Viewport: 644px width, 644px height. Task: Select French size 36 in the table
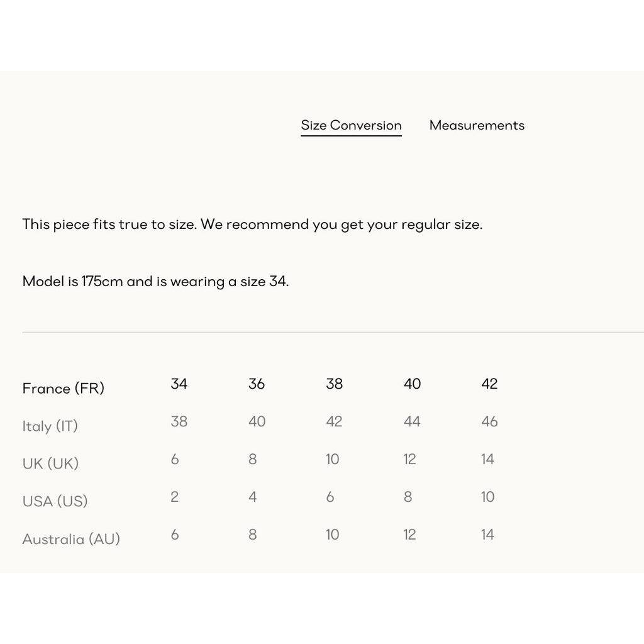pos(257,384)
